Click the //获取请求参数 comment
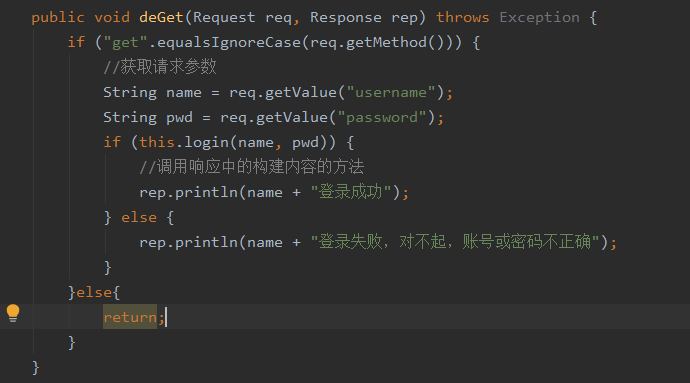This screenshot has width=690, height=383. 160,67
